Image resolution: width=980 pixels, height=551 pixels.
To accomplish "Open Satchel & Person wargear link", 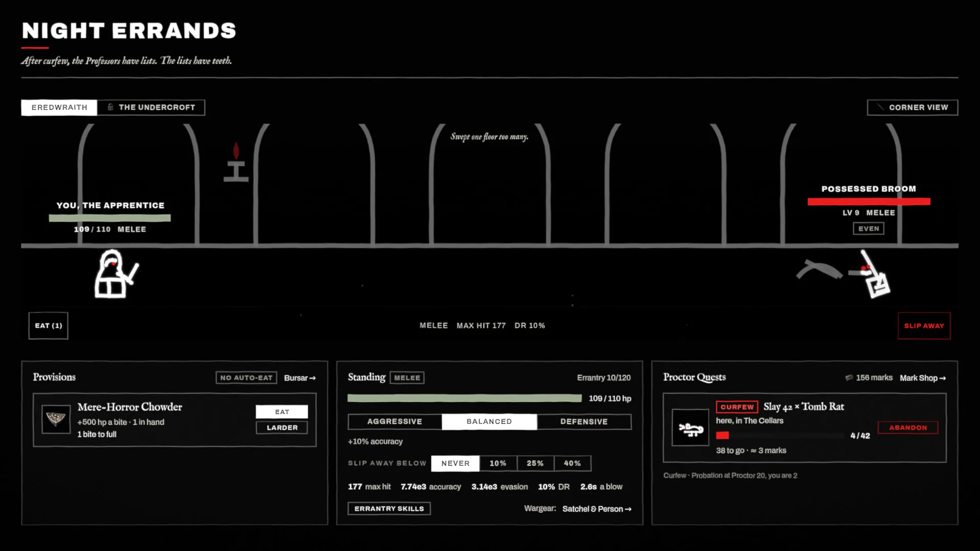I will [x=597, y=509].
